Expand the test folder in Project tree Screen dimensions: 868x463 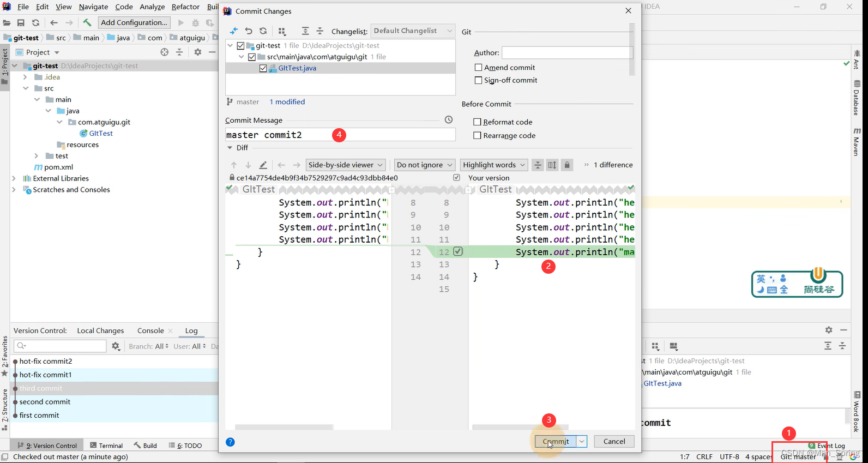tap(37, 156)
